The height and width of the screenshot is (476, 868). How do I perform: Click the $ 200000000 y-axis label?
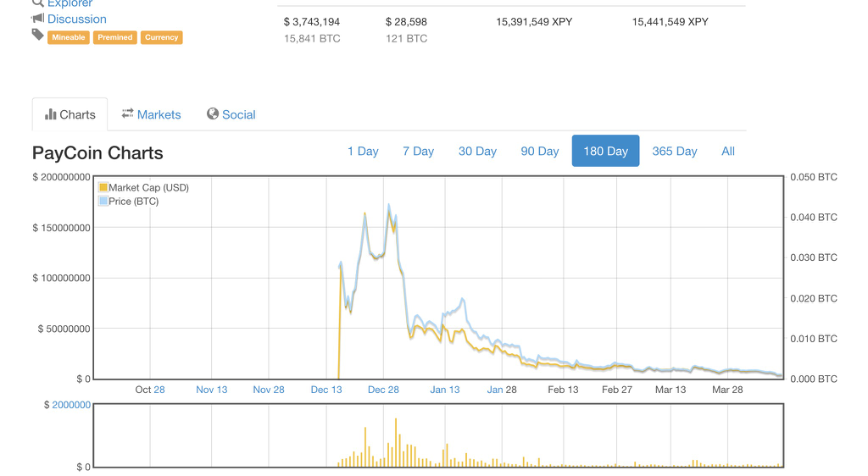pos(61,177)
